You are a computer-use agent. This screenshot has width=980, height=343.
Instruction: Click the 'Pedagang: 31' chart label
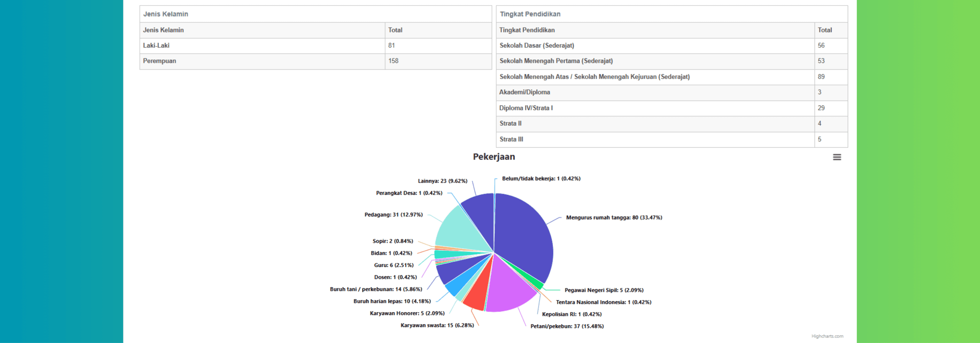[x=393, y=215]
